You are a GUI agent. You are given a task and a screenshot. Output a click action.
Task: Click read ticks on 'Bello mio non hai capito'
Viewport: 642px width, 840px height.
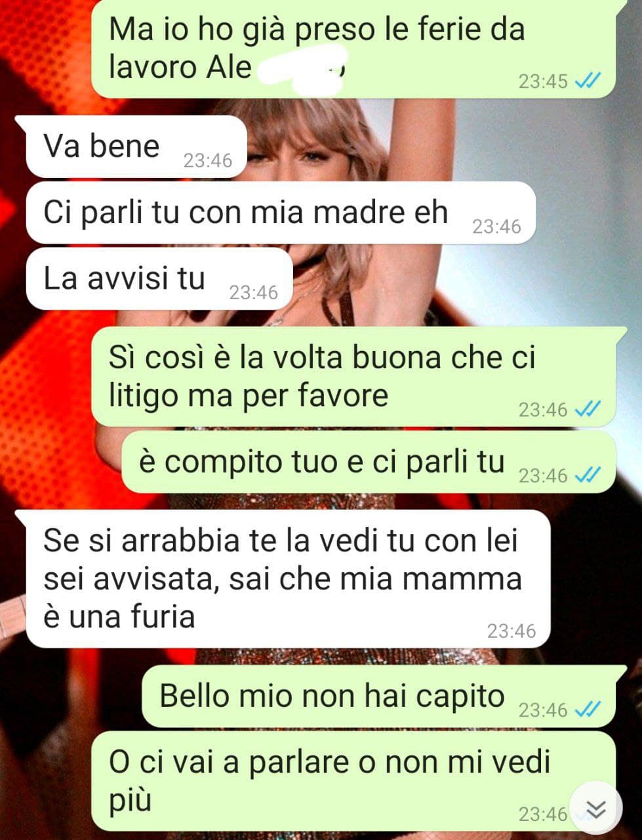pyautogui.click(x=587, y=709)
